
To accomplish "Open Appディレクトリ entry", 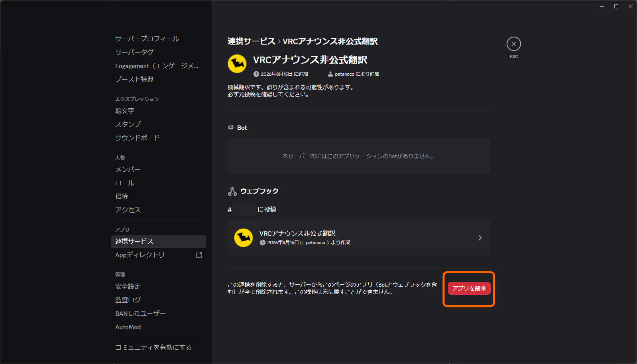I will [159, 255].
